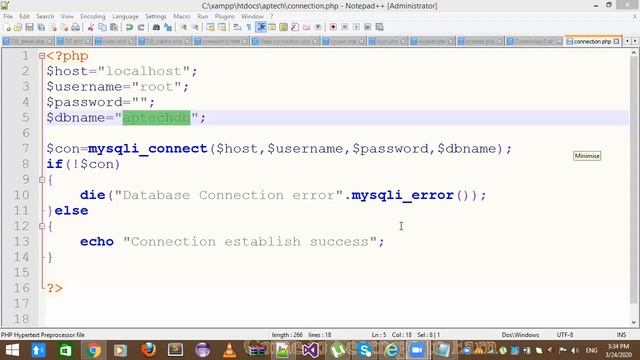Click the selected aptechdb text on line 5

point(156,118)
